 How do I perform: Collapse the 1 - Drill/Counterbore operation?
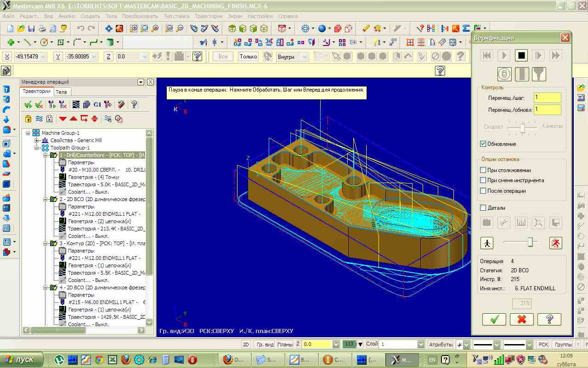[45, 155]
